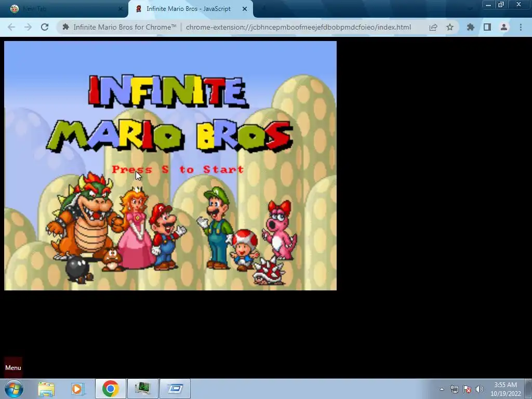The height and width of the screenshot is (399, 532).
Task: Launch Windows Media Player from taskbar
Action: click(77, 389)
